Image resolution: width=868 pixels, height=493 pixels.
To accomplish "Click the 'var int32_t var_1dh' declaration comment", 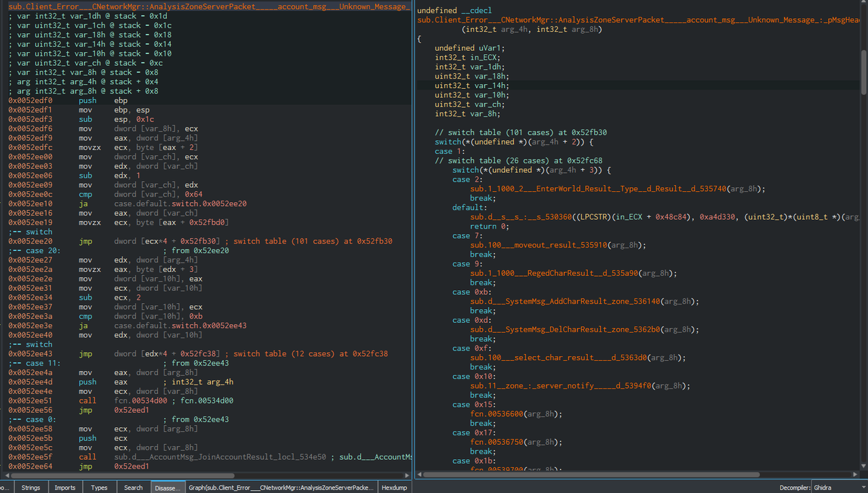I will (88, 16).
